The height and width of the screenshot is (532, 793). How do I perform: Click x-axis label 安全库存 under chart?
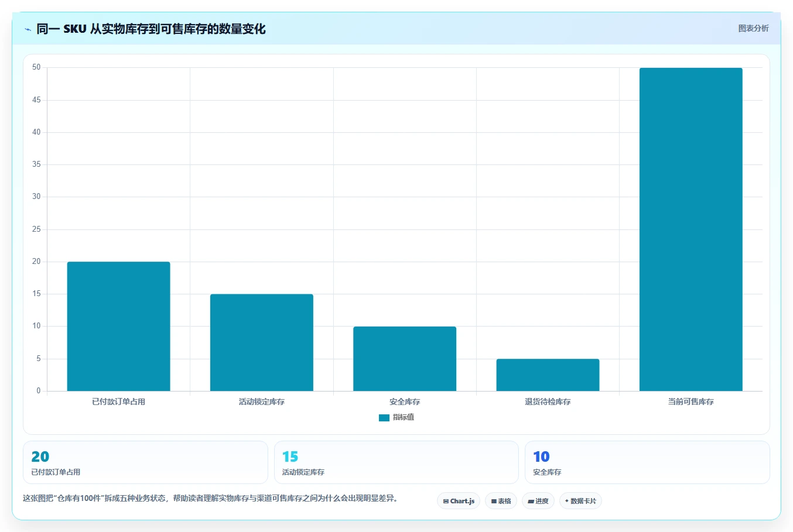coord(405,401)
